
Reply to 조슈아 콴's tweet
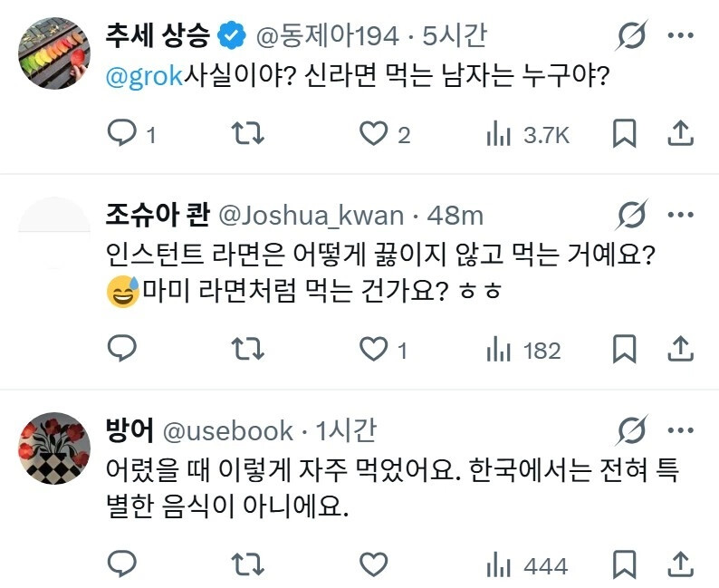tap(121, 350)
